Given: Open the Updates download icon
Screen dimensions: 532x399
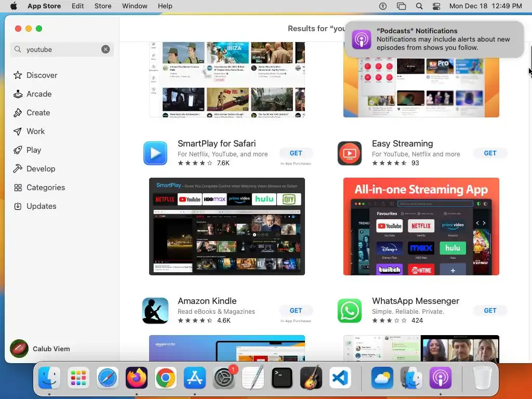Looking at the screenshot, I should (x=18, y=206).
